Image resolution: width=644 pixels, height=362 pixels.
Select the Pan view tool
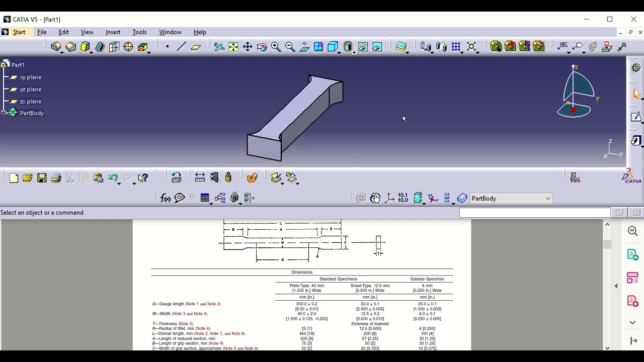click(x=248, y=47)
